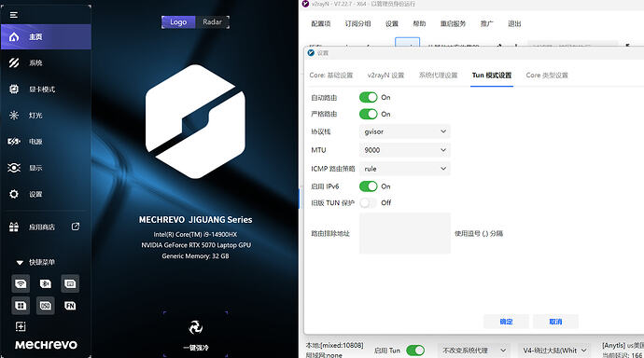Image resolution: width=644 pixels, height=358 pixels.
Task: Toggle 启用 Tun switch in status bar
Action: click(415, 351)
